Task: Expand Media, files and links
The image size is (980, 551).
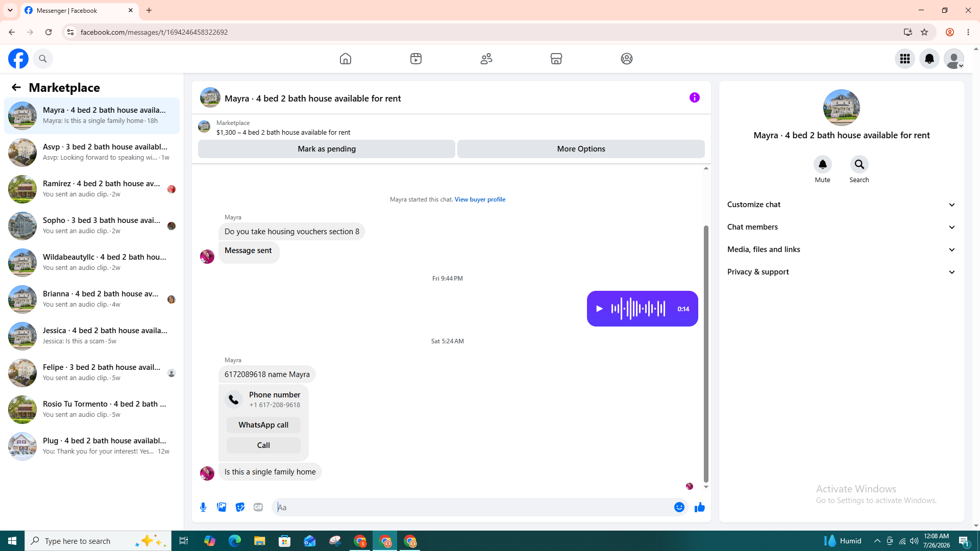Action: coord(842,249)
